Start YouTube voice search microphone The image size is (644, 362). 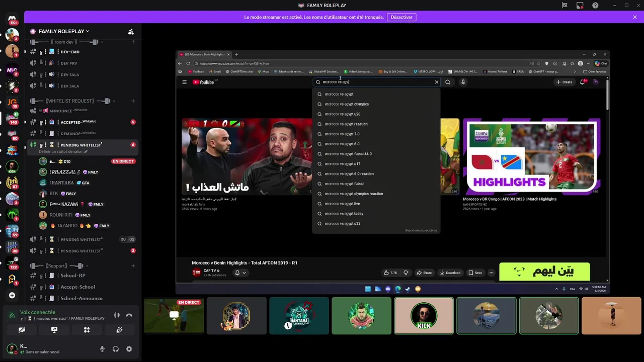(x=463, y=82)
